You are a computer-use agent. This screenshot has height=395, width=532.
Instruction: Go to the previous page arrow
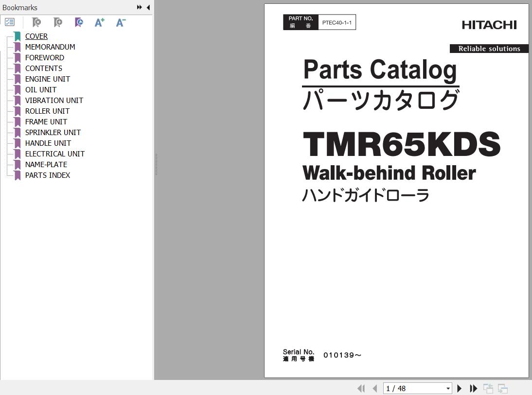click(375, 388)
